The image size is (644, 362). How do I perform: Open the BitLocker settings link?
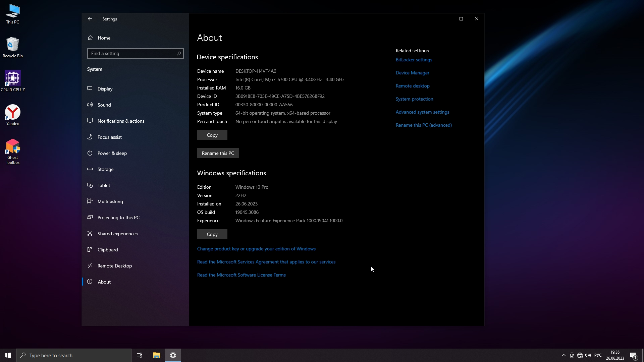[x=414, y=60]
